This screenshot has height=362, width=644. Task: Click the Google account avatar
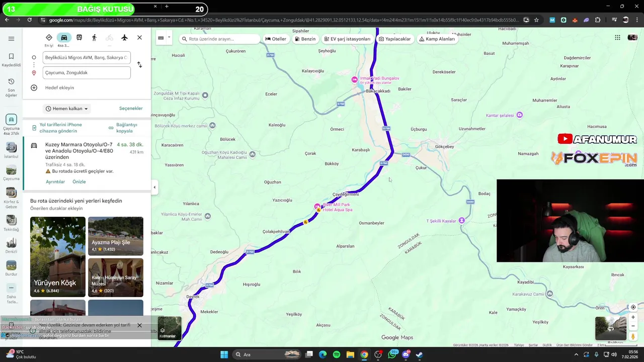pos(632,38)
